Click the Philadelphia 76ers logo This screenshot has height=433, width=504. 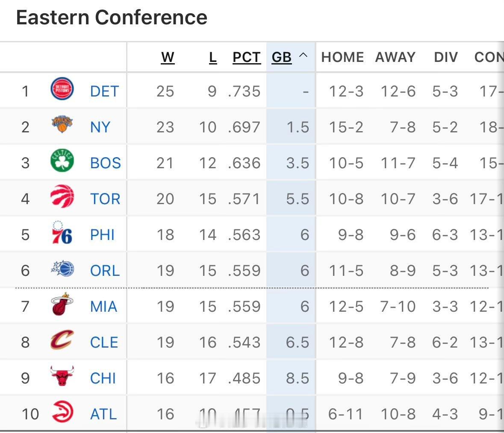pyautogui.click(x=62, y=234)
